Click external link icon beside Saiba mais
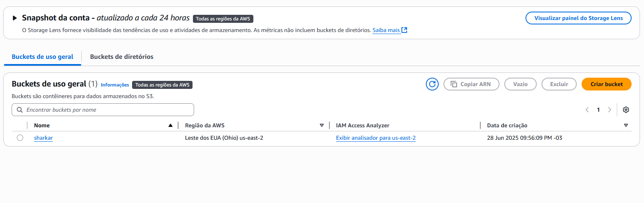Viewport: 644px width, 203px height. tap(404, 30)
